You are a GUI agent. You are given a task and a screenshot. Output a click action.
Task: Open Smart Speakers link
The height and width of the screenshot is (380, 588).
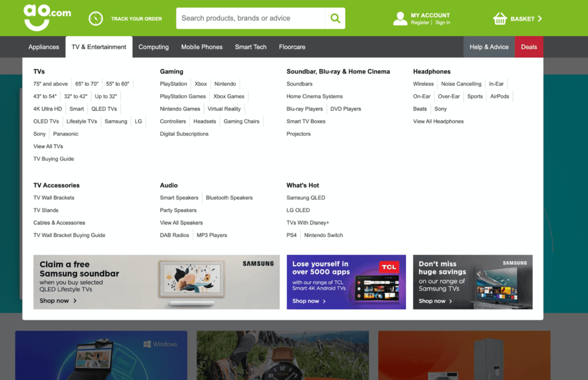[179, 198]
